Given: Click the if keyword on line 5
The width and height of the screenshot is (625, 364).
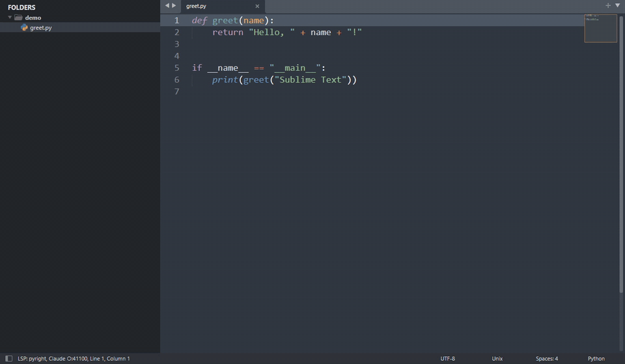Looking at the screenshot, I should click(197, 68).
